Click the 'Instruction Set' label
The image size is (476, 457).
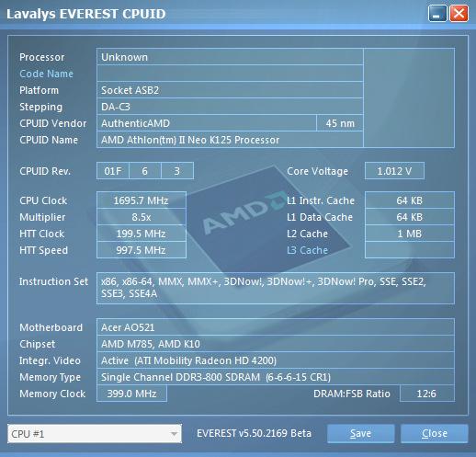point(53,281)
